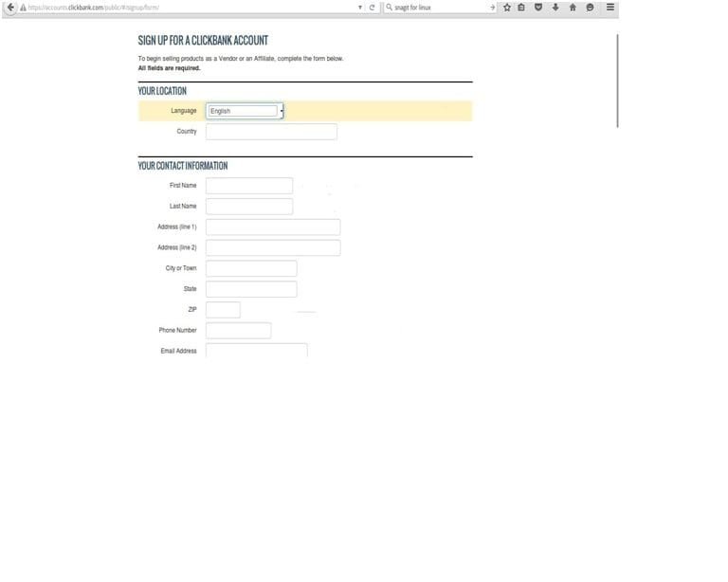The image size is (728, 582).
Task: Open the URL history dropdown arrow
Action: click(360, 8)
